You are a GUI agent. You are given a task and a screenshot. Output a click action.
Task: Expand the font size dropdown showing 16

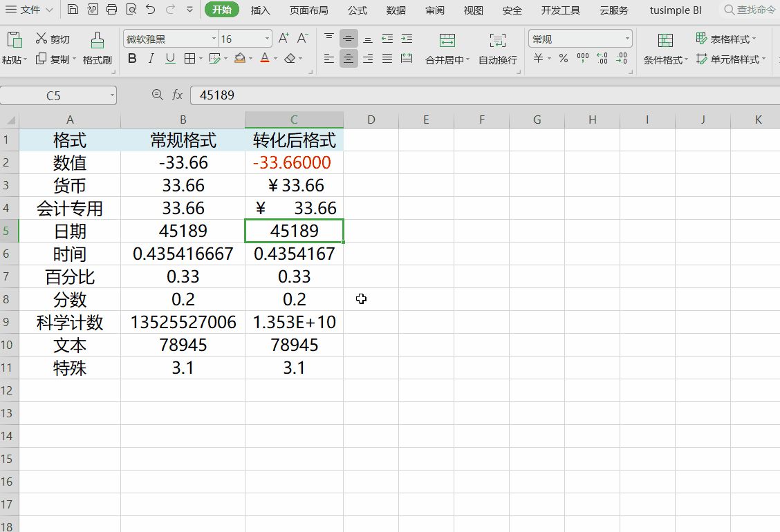coord(268,39)
